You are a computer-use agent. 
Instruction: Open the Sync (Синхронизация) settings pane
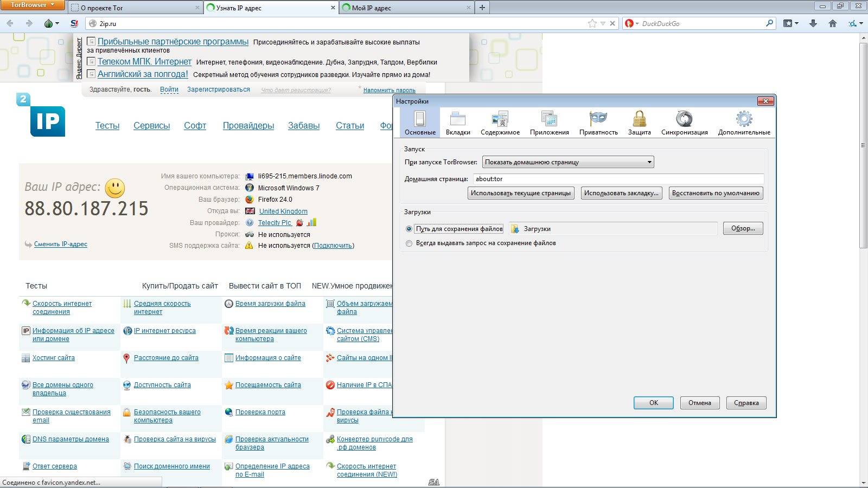coord(684,123)
